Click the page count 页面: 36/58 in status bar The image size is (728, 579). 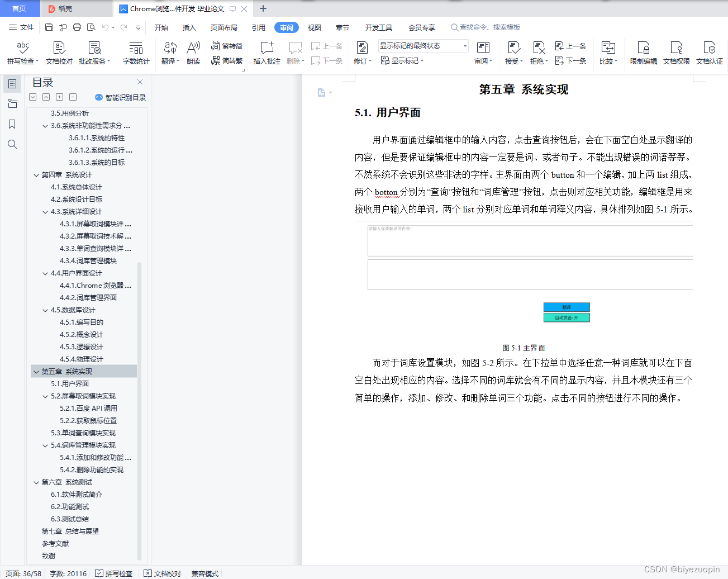pyautogui.click(x=23, y=573)
